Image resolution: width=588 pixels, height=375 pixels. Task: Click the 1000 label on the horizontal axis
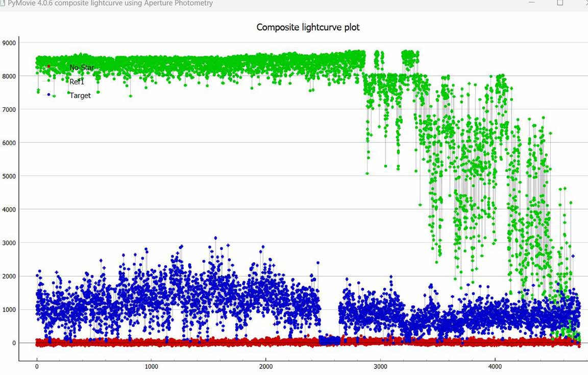click(x=151, y=366)
